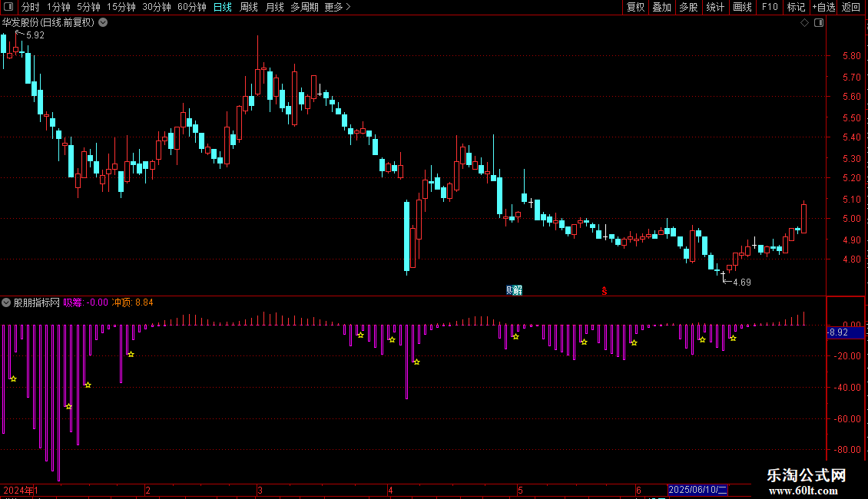
Task: Open the 多股 multi-stock view
Action: (688, 7)
